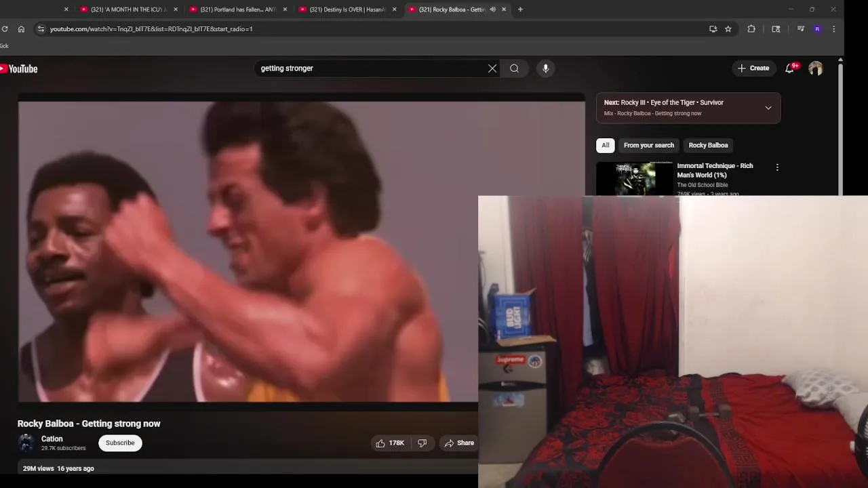Open the browser extensions puzzle icon
This screenshot has height=488, width=868.
click(751, 29)
